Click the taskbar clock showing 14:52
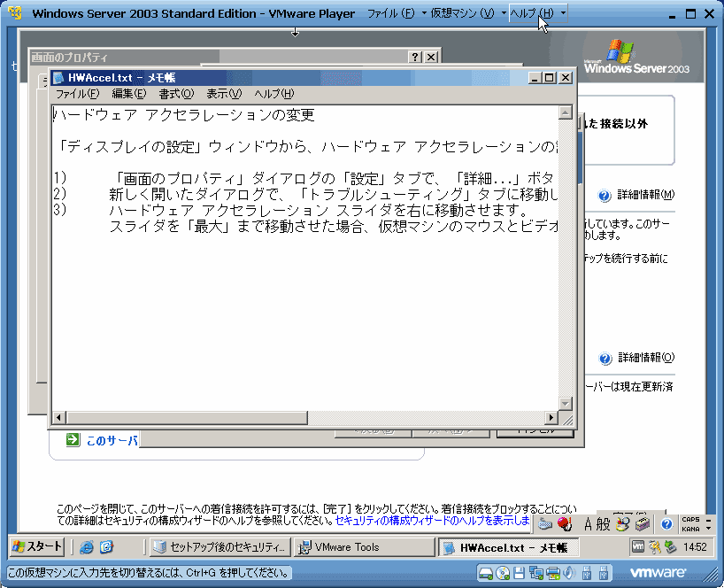 tap(695, 547)
